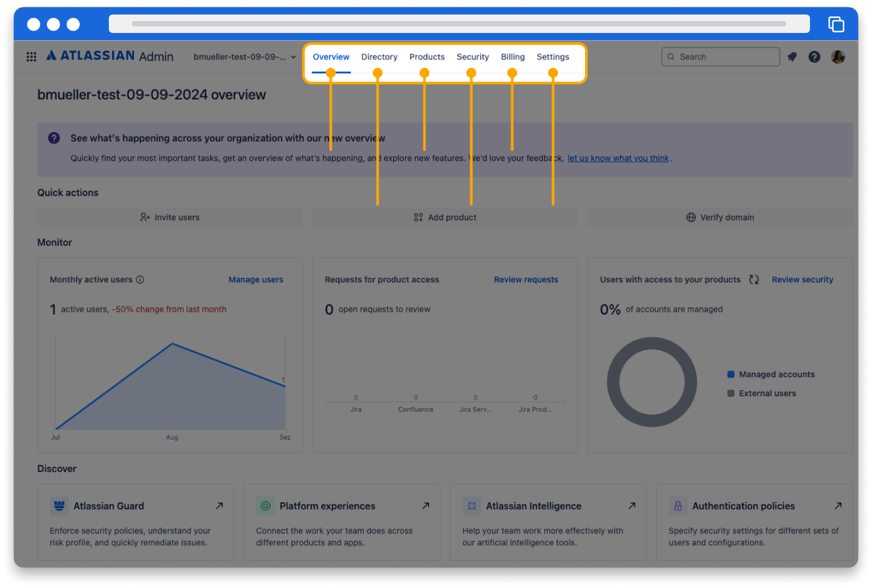Click the 'Aug' axis label in chart
The width and height of the screenshot is (872, 588).
[172, 437]
